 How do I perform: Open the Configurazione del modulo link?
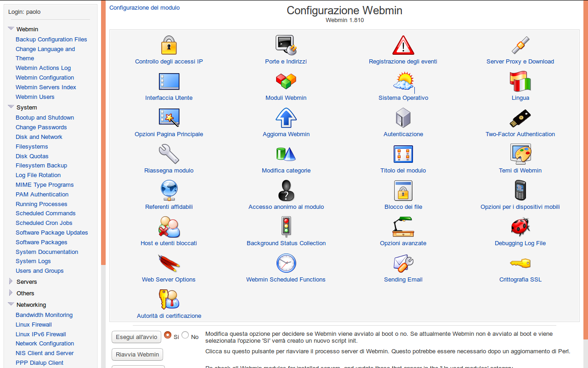click(x=145, y=8)
